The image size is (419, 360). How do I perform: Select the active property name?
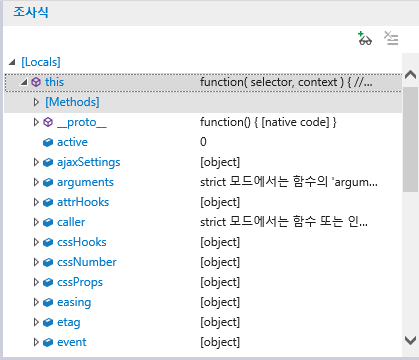point(72,142)
